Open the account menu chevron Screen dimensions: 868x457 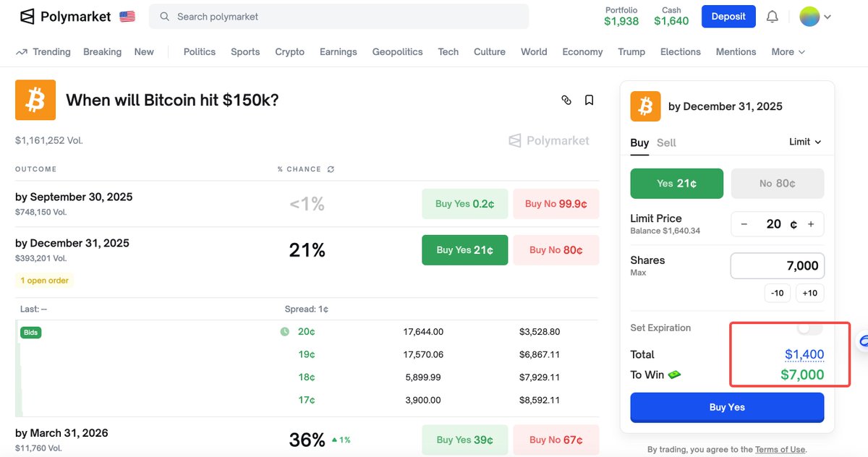coord(827,17)
